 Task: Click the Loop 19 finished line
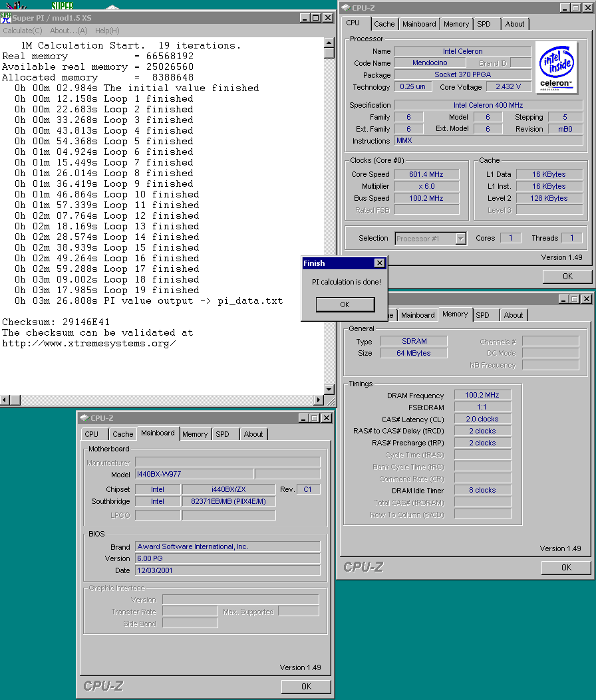(107, 291)
